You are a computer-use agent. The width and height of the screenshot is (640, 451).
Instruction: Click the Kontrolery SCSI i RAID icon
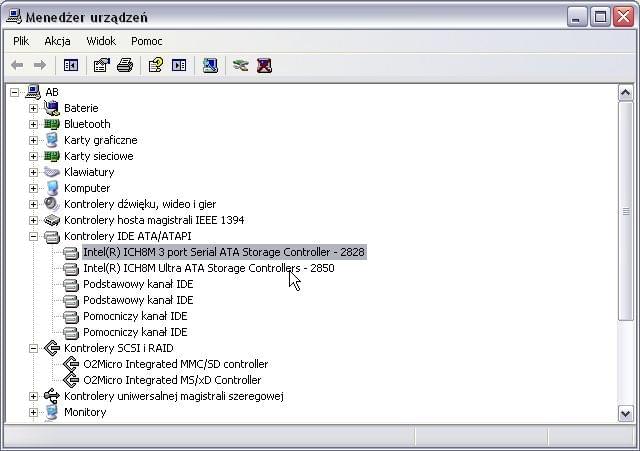click(x=52, y=348)
